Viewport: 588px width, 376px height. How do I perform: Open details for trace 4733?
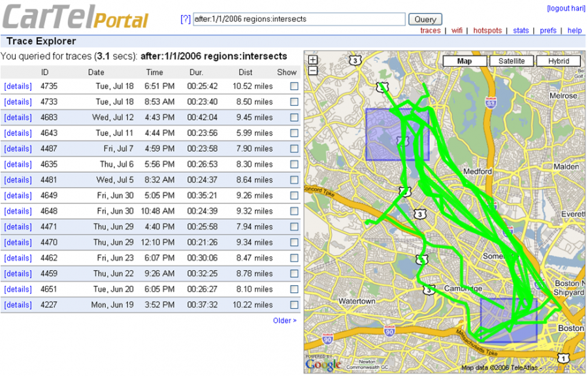point(18,102)
